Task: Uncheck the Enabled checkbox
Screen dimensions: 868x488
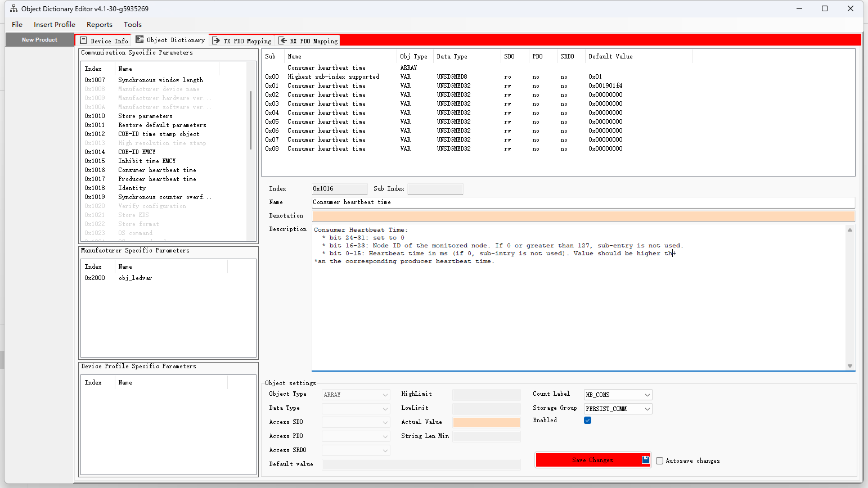Action: click(588, 421)
